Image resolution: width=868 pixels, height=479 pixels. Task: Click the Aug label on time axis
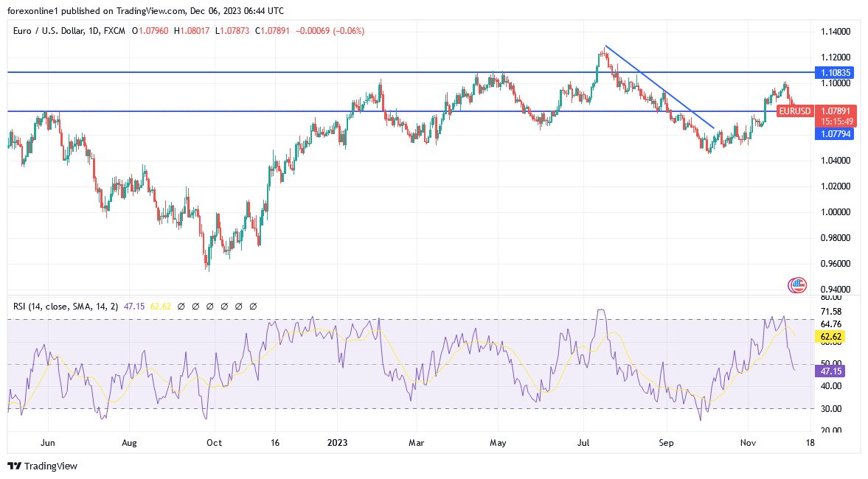[x=129, y=442]
